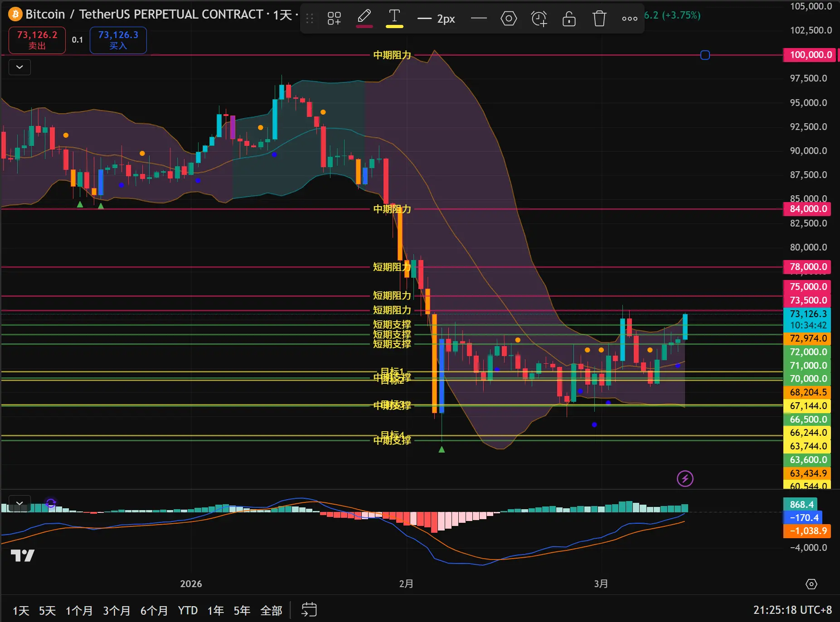840x622 pixels.
Task: Open chart settings gear at bottom right
Action: pos(811,584)
